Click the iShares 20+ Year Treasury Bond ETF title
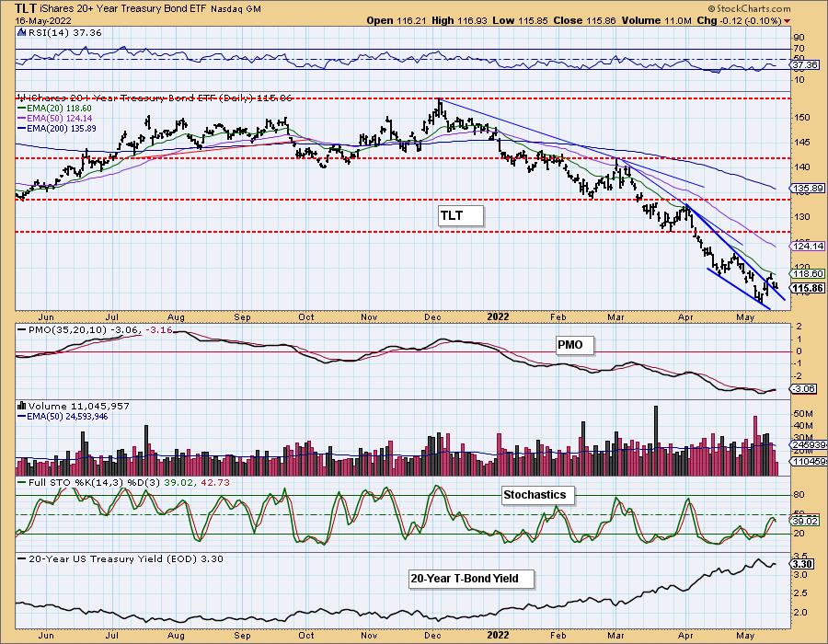This screenshot has width=828, height=644. tap(123, 8)
